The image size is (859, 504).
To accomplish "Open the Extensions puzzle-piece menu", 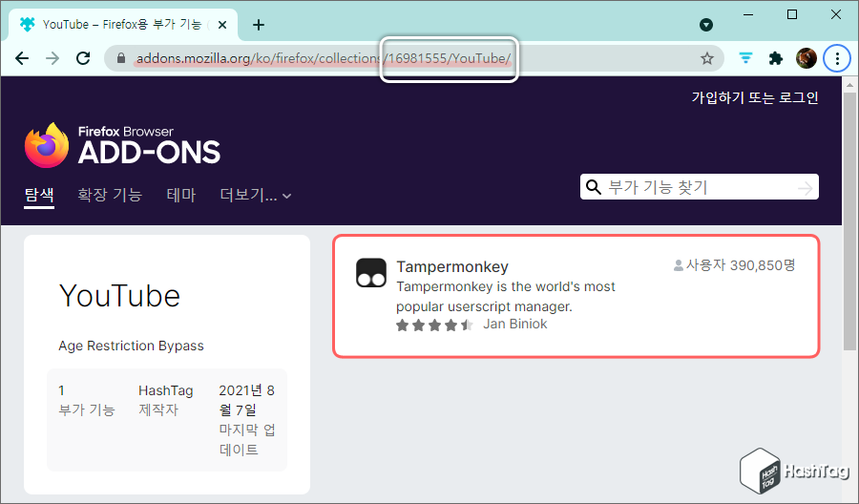I will pyautogui.click(x=776, y=58).
